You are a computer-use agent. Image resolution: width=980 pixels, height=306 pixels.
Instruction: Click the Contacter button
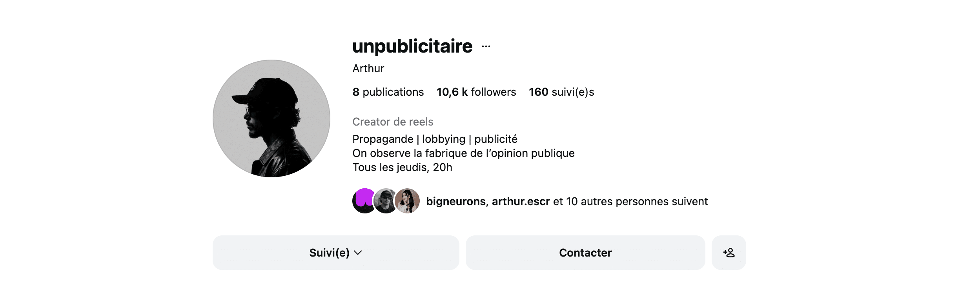coord(585,253)
